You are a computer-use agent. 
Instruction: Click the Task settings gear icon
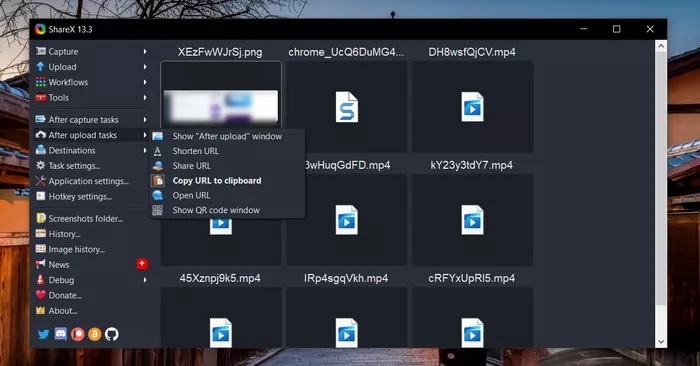click(41, 166)
